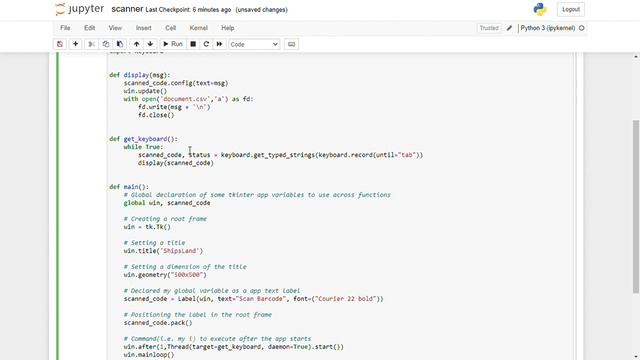Click the 'win.update()' code line

click(x=145, y=91)
